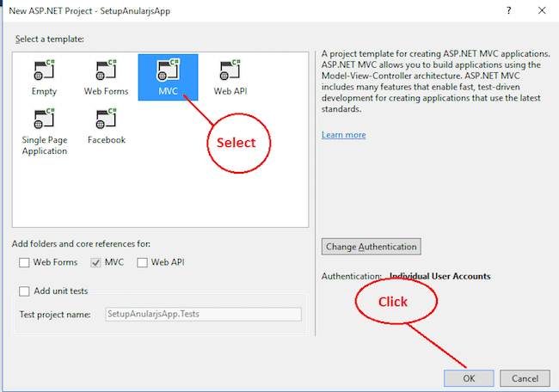
Task: Choose the Facebook template icon
Action: [106, 119]
